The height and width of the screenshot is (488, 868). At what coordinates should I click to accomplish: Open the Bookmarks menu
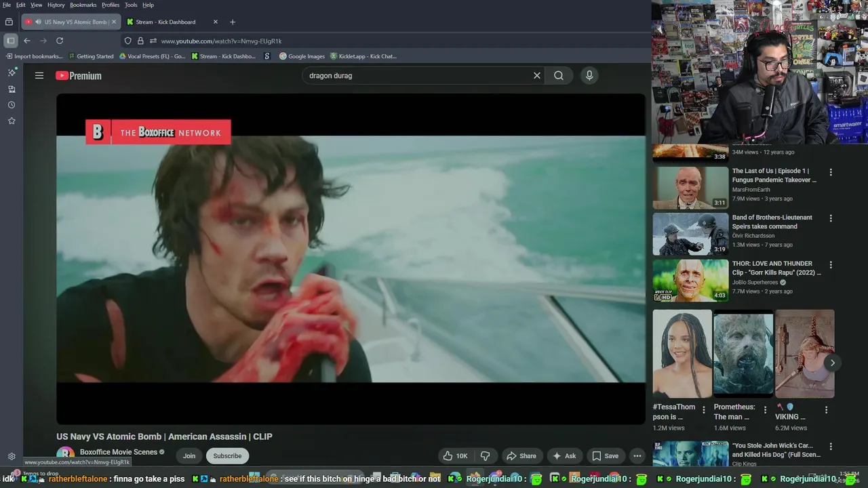[83, 5]
